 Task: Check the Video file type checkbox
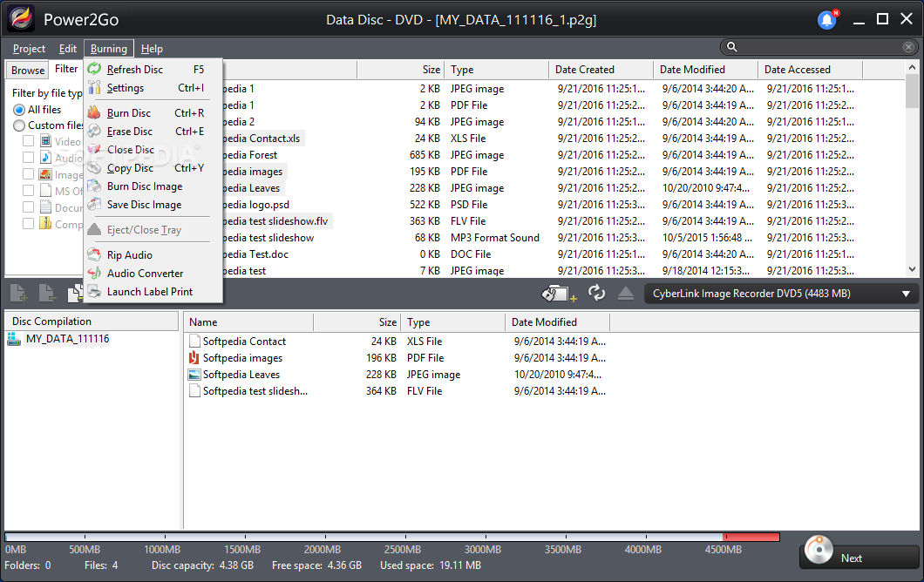(x=28, y=141)
